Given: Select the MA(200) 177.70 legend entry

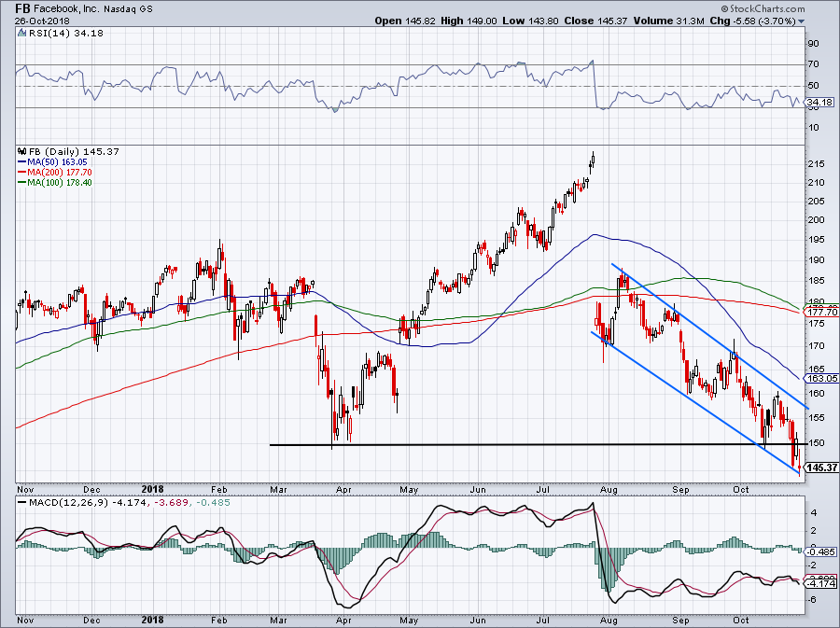Looking at the screenshot, I should click(x=55, y=173).
